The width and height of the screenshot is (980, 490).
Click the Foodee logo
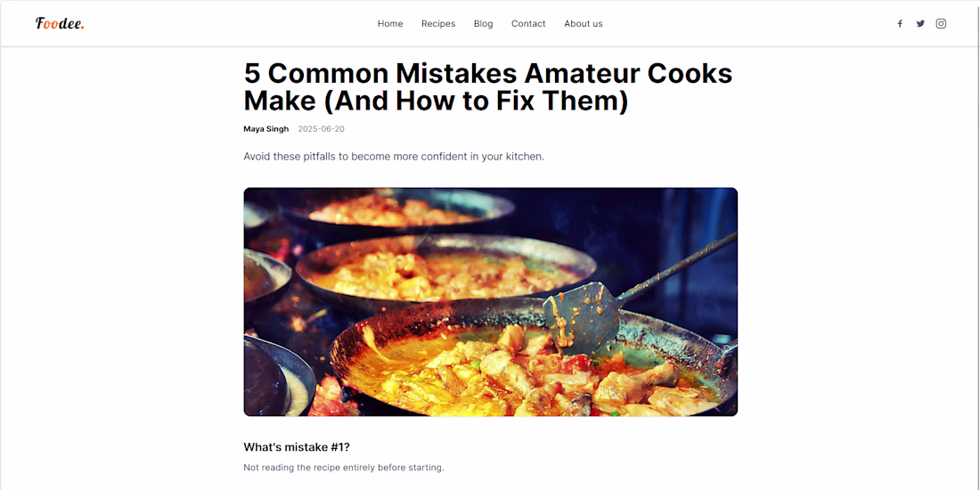tap(60, 24)
